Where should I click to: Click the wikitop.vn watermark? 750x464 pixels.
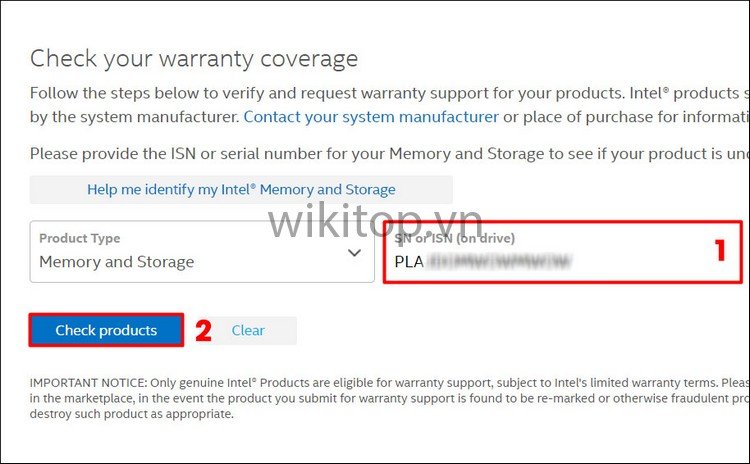pyautogui.click(x=375, y=220)
